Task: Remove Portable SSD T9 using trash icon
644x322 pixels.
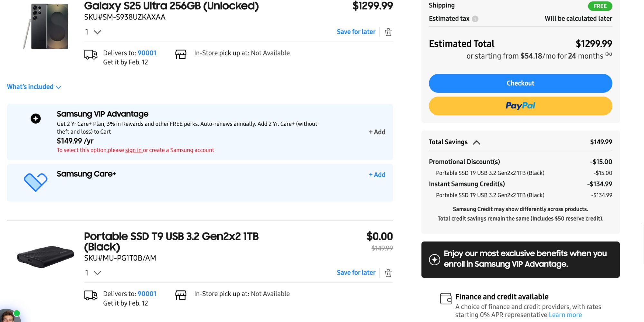Action: (x=388, y=273)
